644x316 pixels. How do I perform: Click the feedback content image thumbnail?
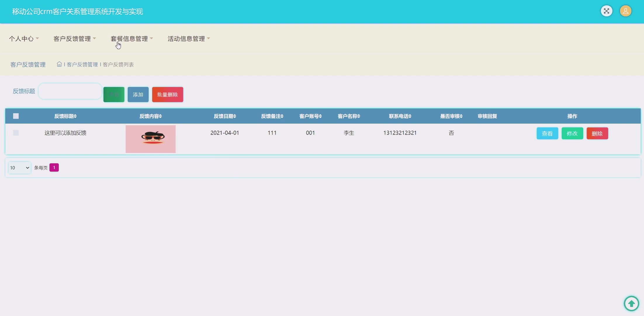pyautogui.click(x=150, y=139)
